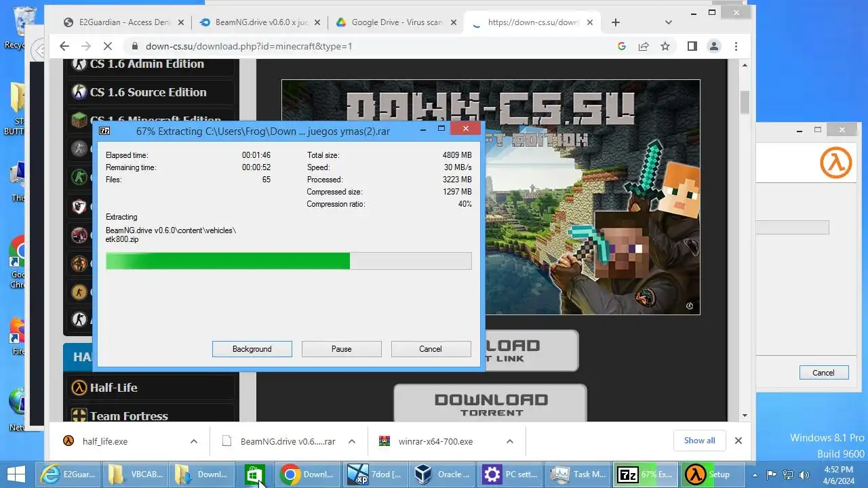Click the Half-Life lambda logo in Setup
868x488 pixels.
coord(835,163)
